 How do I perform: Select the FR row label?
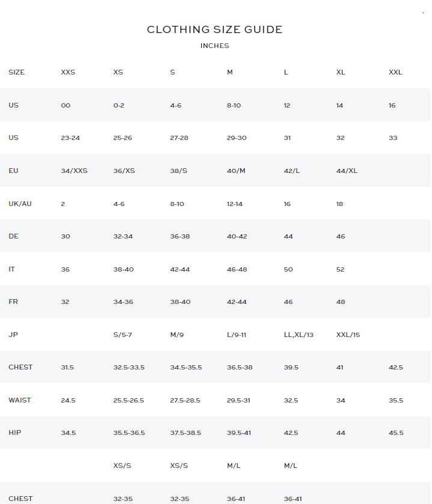pyautogui.click(x=13, y=302)
